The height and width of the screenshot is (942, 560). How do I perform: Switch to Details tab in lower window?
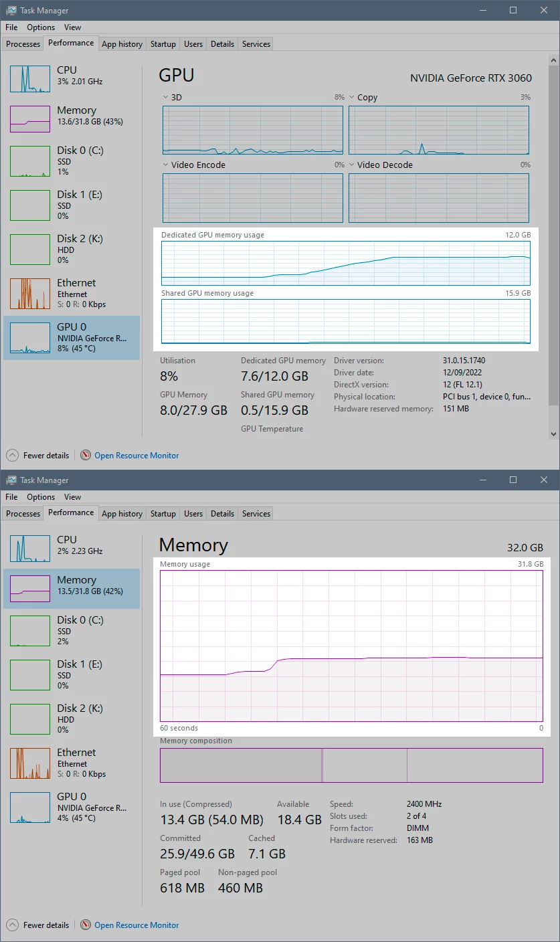222,514
